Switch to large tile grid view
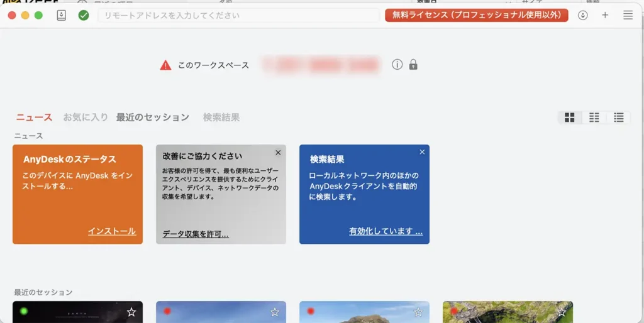644x323 pixels. click(x=570, y=118)
